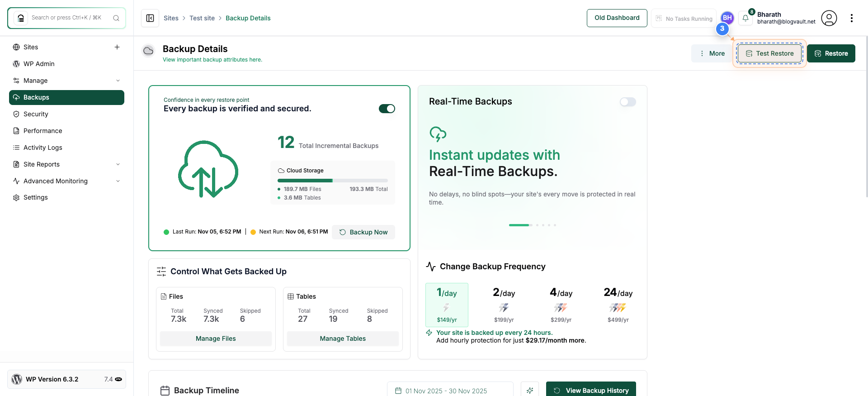The image size is (868, 396).
Task: Click the Manage Files button
Action: 216,339
